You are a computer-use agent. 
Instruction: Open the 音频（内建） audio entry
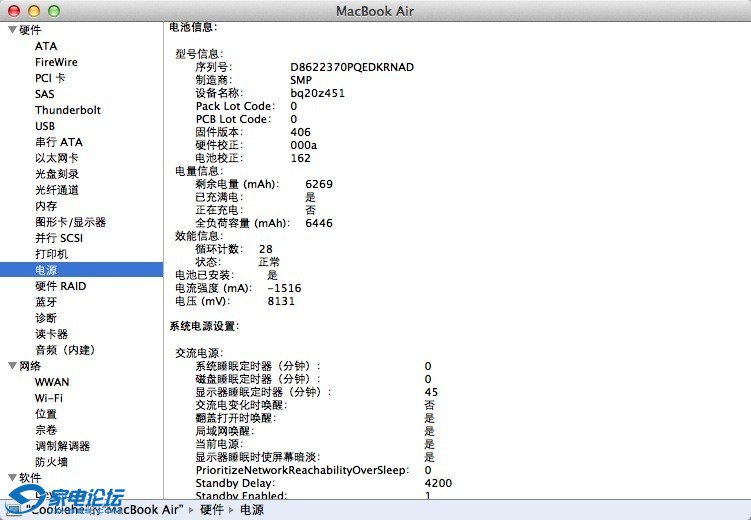coord(65,350)
